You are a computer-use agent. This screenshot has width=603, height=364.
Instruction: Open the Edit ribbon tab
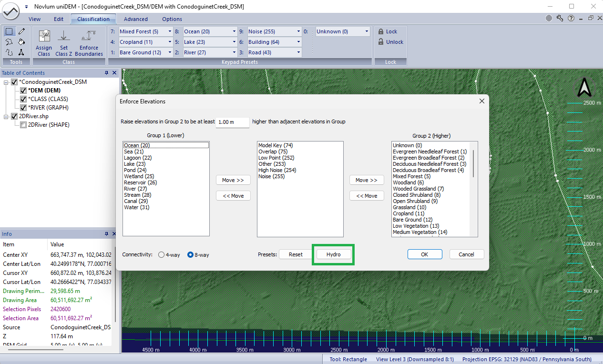pyautogui.click(x=59, y=19)
